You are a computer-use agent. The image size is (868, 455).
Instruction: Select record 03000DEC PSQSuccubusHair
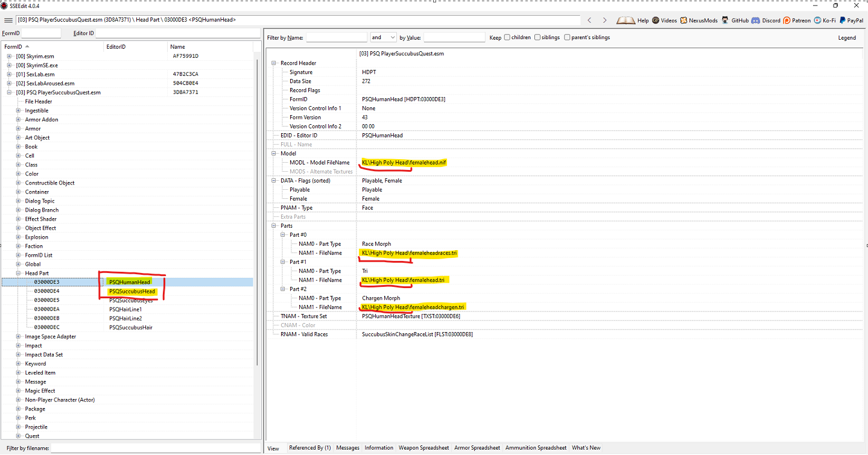(127, 327)
